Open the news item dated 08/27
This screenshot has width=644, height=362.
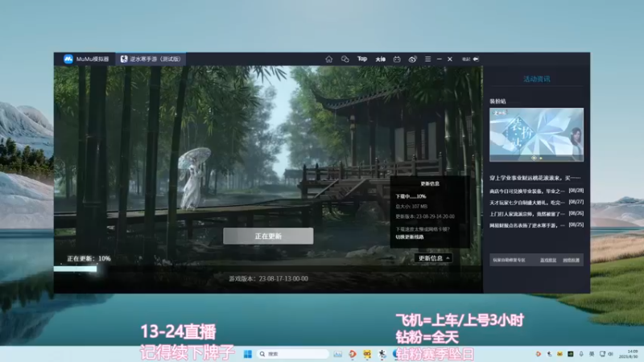pos(536,203)
